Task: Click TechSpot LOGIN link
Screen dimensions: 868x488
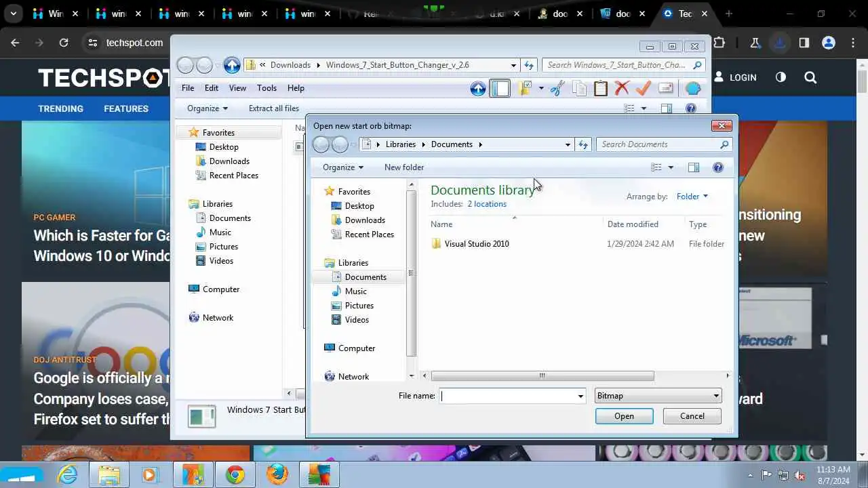Action: coord(735,77)
